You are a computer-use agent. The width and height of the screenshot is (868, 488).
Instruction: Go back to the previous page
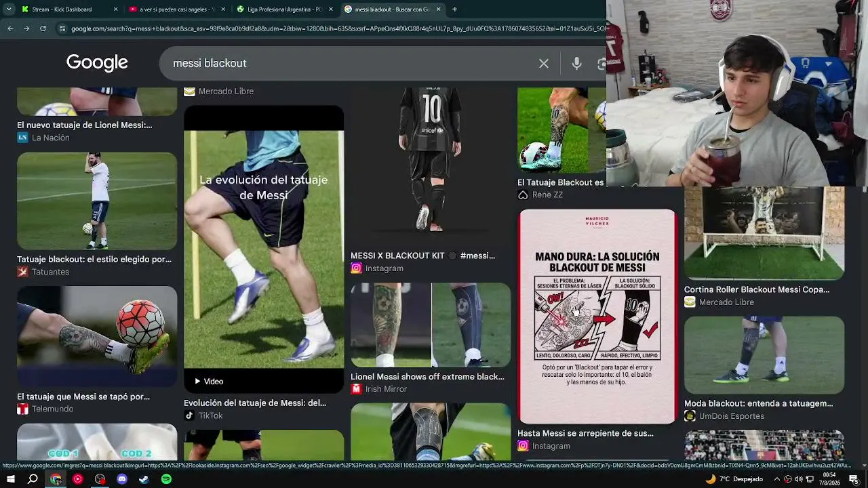10,28
